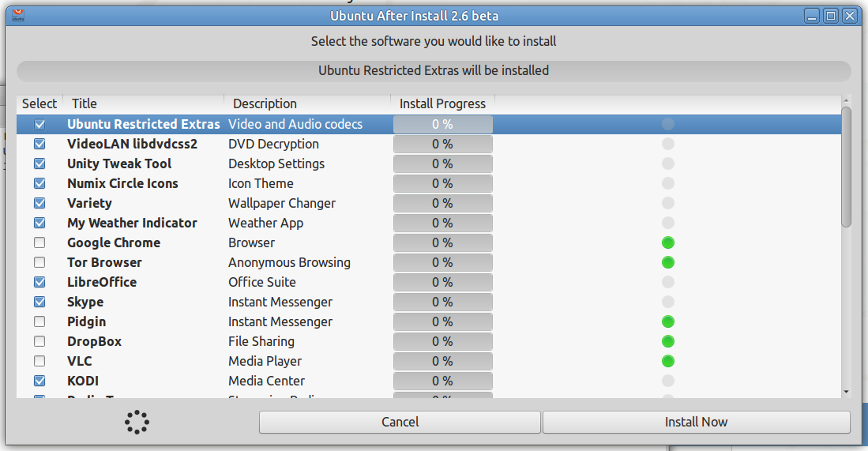
Task: Click 'Wallpaper Changer' description
Action: click(282, 203)
